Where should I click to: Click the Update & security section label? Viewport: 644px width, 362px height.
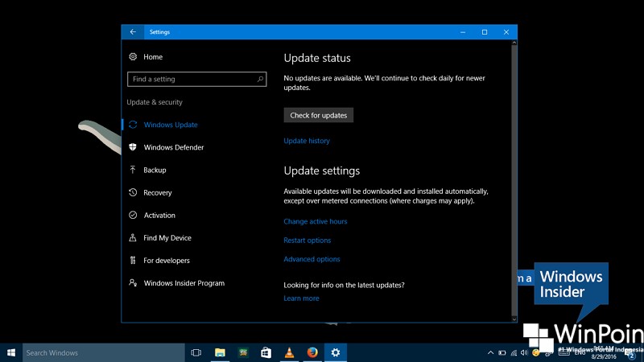(155, 102)
